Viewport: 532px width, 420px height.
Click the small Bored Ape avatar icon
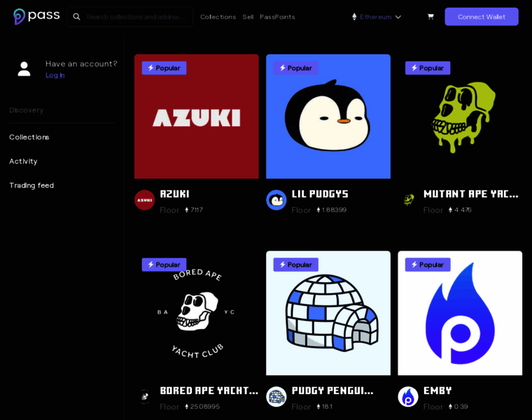145,396
